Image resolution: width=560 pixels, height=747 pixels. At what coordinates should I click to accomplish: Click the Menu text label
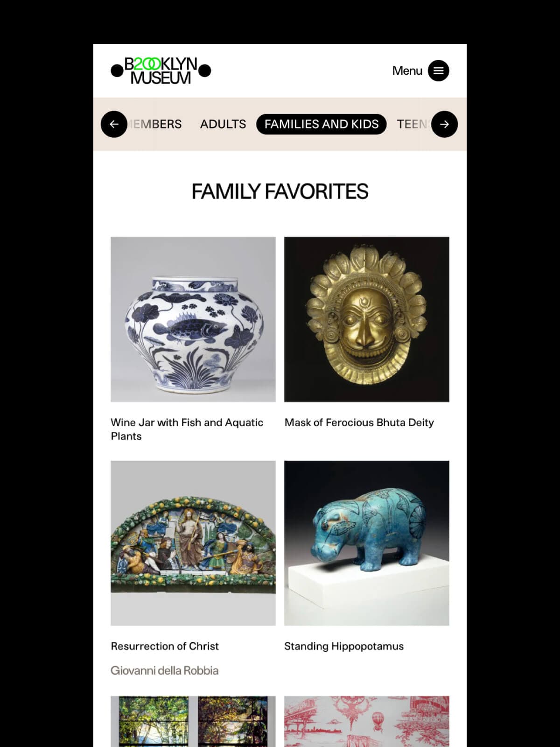click(407, 71)
